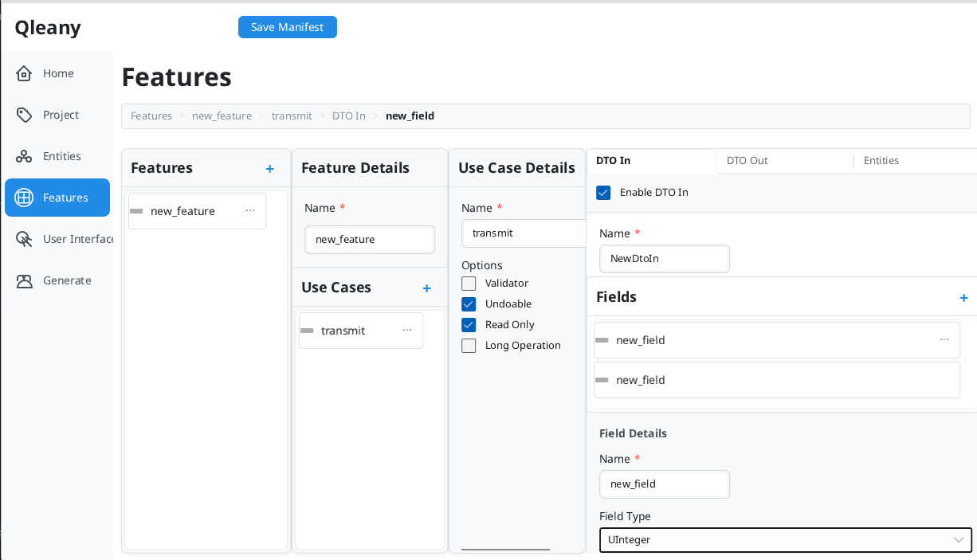Uncheck the Read Only option
This screenshot has width=977, height=560.
[x=469, y=324]
